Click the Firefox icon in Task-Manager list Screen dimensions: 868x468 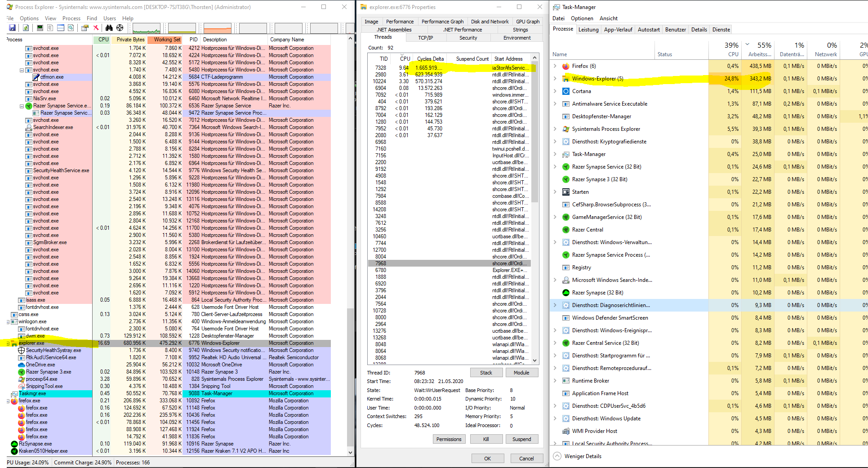[566, 66]
